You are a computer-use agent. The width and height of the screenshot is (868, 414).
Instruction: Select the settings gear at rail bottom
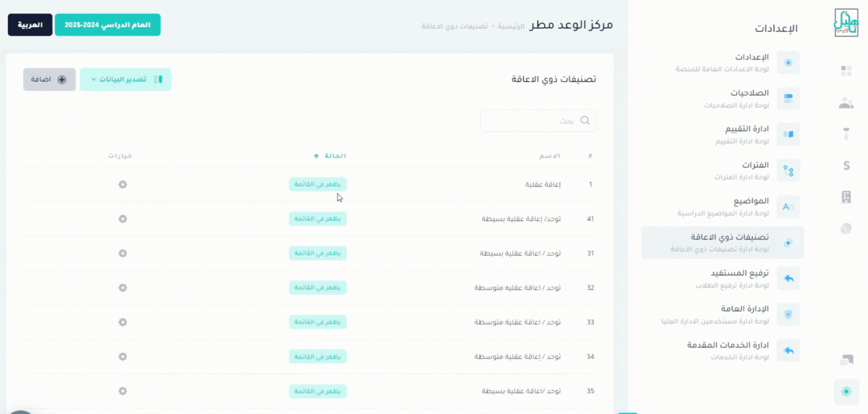click(x=846, y=392)
